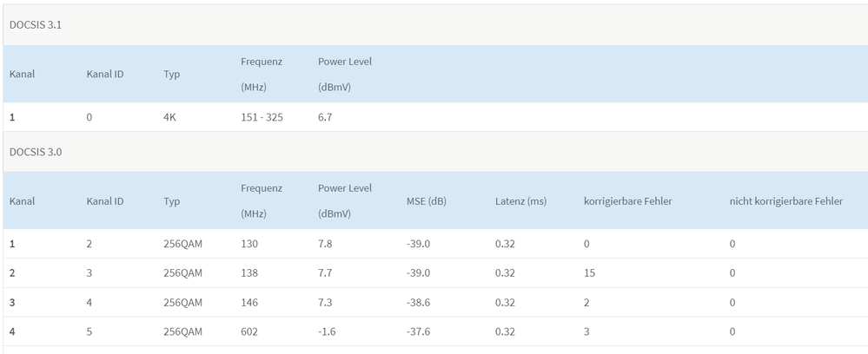This screenshot has width=868, height=354.
Task: Click the korrigierbare Fehler column header
Action: click(627, 201)
